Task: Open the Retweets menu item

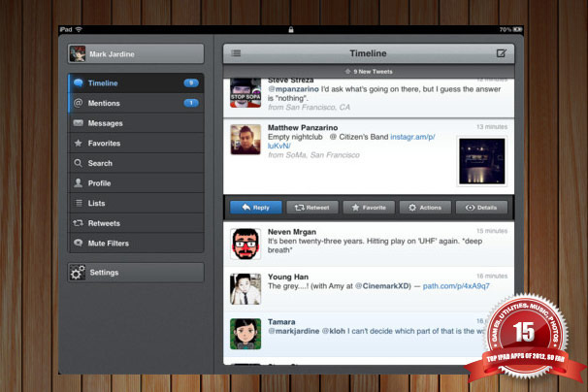Action: click(x=136, y=223)
